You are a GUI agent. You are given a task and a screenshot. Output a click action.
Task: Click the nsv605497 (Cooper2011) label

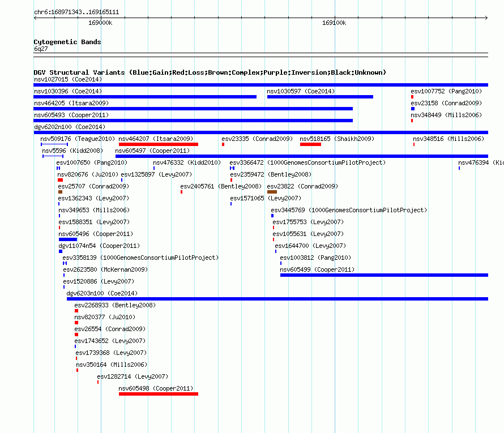pos(152,151)
